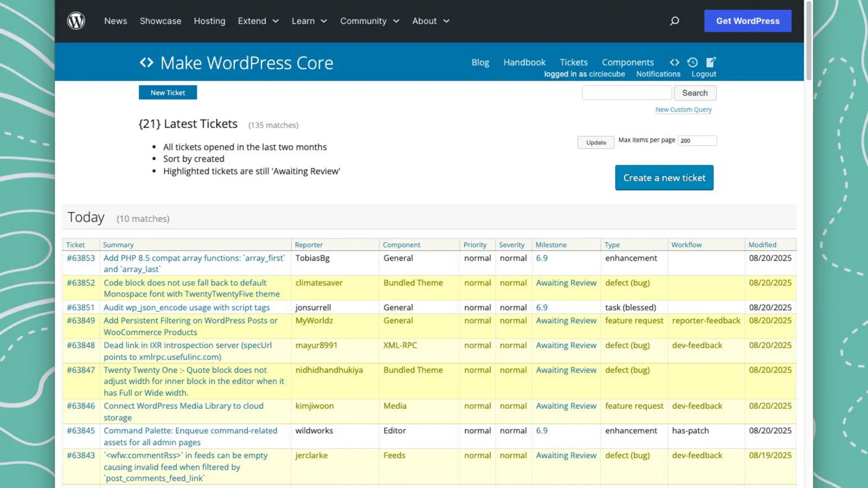Open the New Custom Query link
This screenshot has width=868, height=488.
click(683, 110)
